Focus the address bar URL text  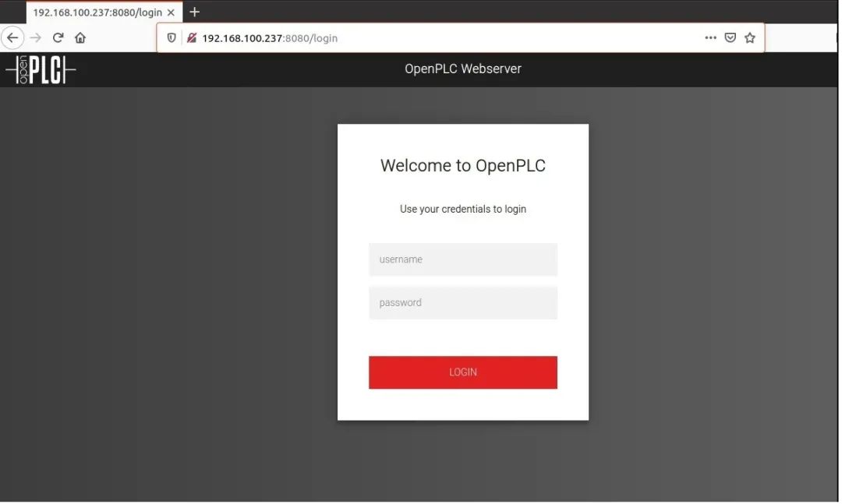point(270,38)
